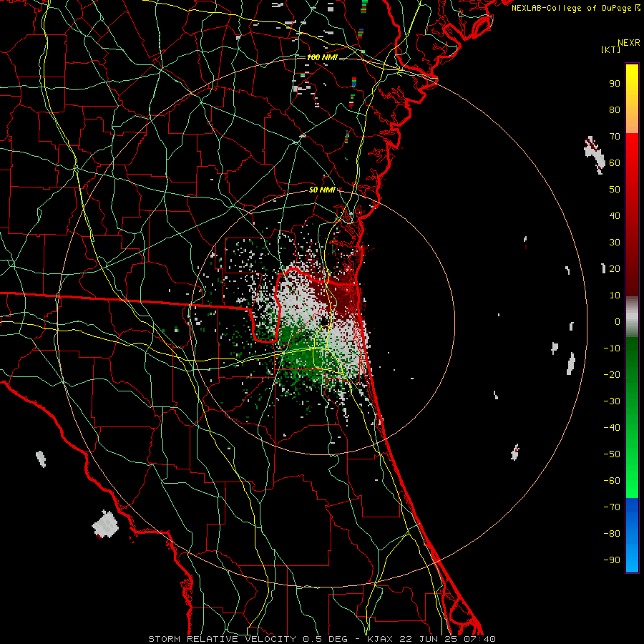The height and width of the screenshot is (644, 644).
Task: Click the 100 NMI range ring label
Action: point(322,57)
